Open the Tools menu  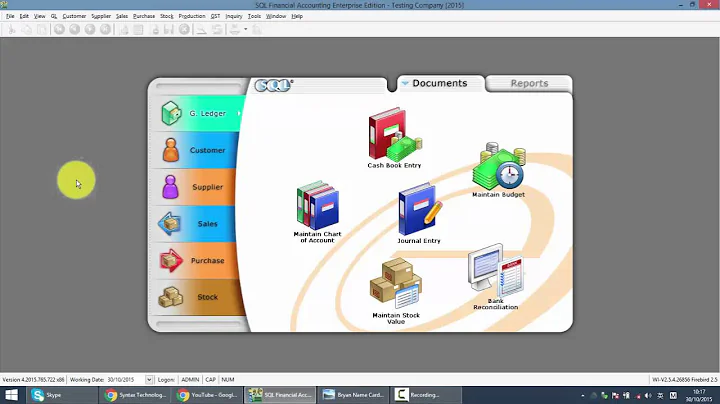[254, 16]
